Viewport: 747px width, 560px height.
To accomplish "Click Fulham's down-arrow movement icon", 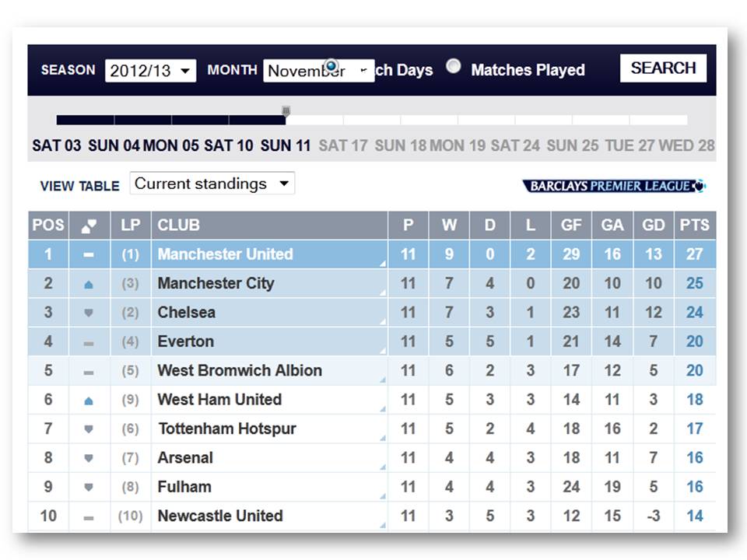I will [x=89, y=488].
